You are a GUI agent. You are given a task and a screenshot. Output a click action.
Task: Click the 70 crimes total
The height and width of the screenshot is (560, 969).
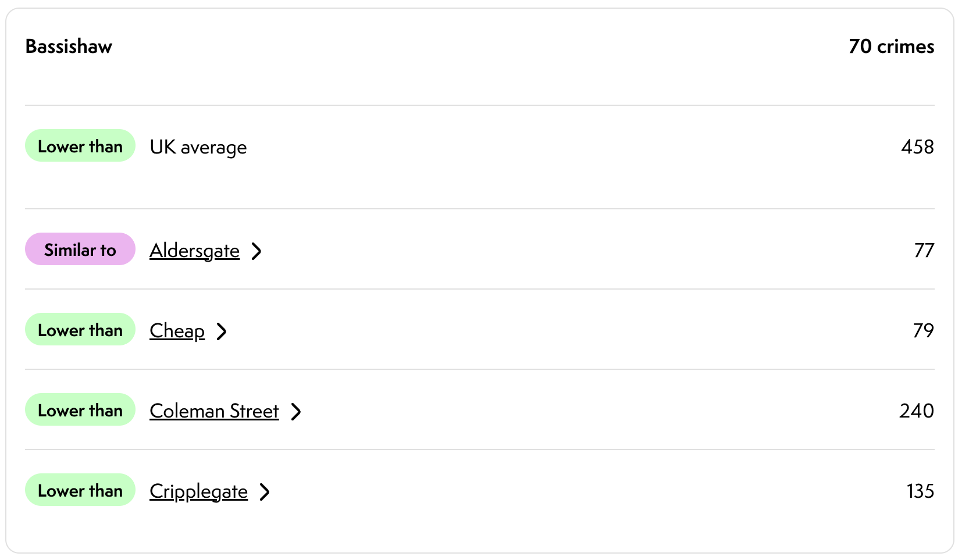(x=891, y=47)
